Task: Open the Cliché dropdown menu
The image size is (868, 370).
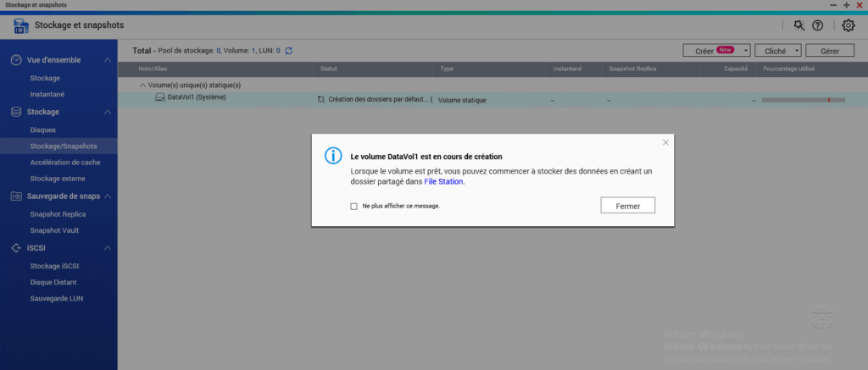Action: pos(777,51)
